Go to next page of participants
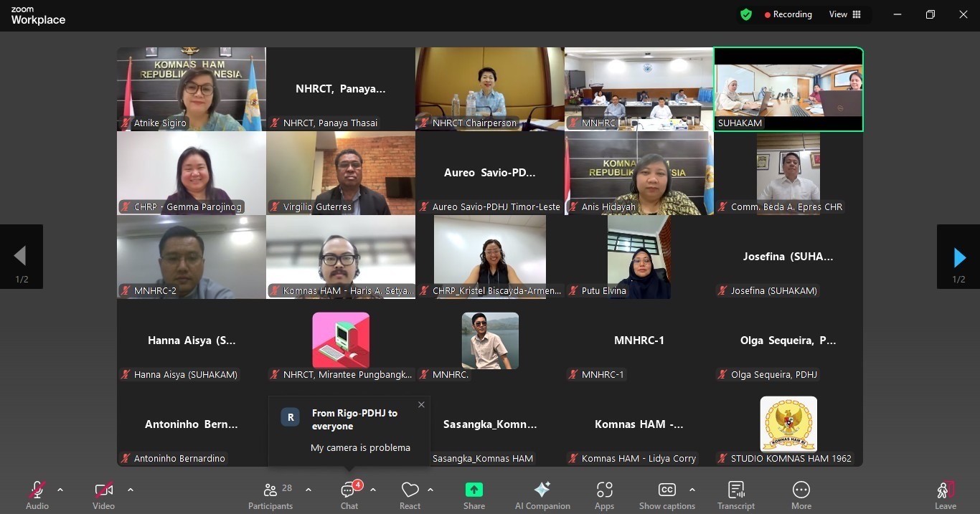The width and height of the screenshot is (980, 514). [x=958, y=257]
